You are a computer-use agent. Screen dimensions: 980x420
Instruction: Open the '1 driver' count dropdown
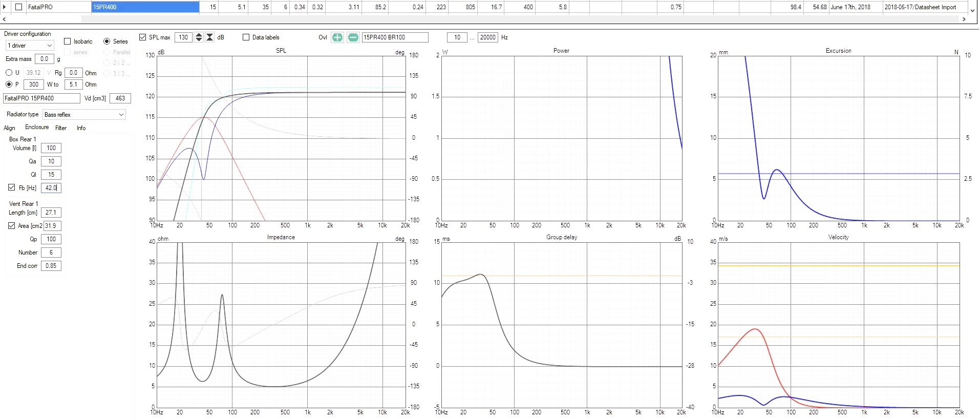point(30,46)
